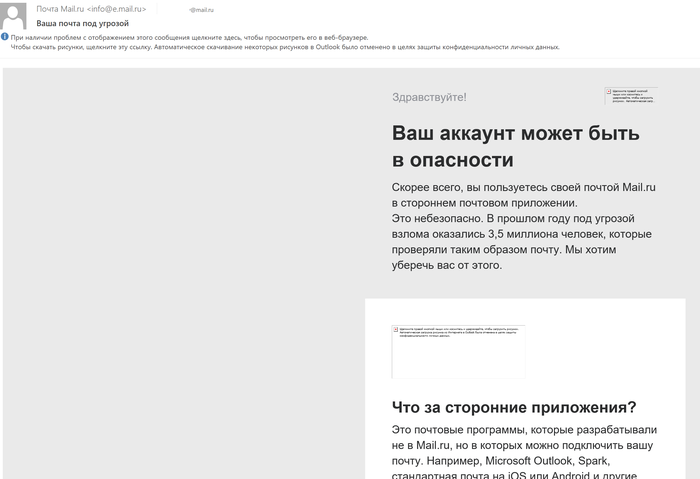Click the notice to download pictures

(x=285, y=47)
